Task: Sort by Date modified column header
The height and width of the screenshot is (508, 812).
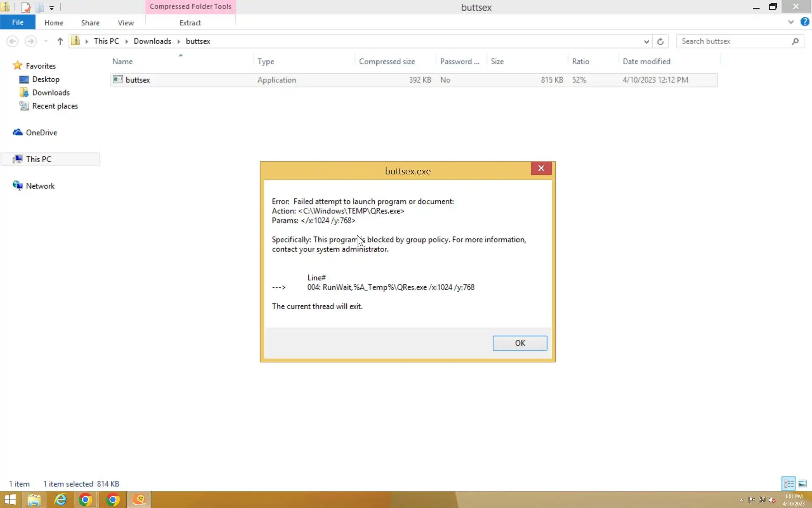Action: coord(646,61)
